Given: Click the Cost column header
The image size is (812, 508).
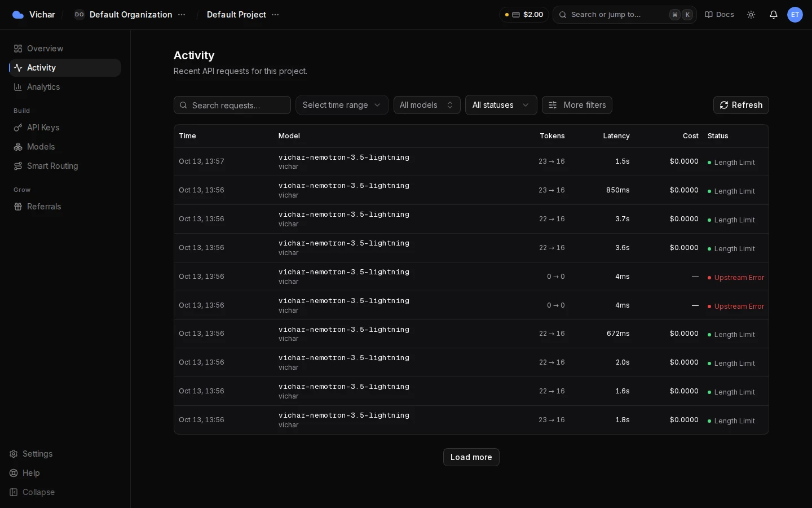Looking at the screenshot, I should (x=691, y=136).
